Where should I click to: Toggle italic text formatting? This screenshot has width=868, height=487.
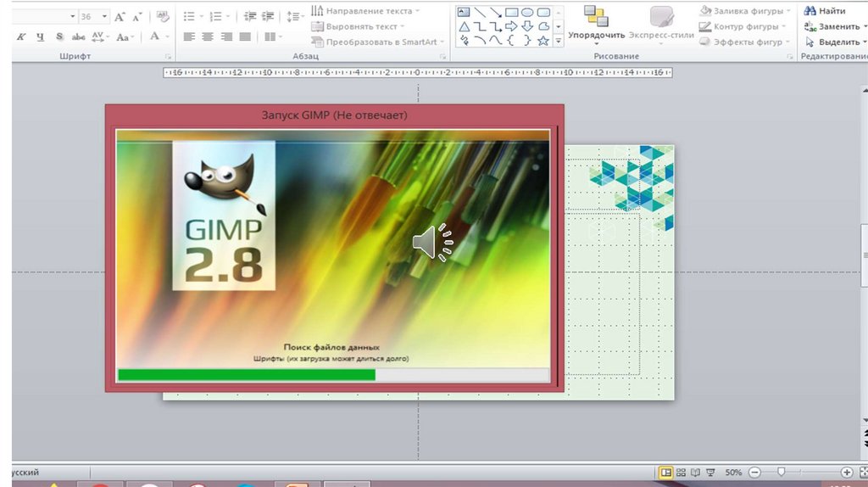19,36
